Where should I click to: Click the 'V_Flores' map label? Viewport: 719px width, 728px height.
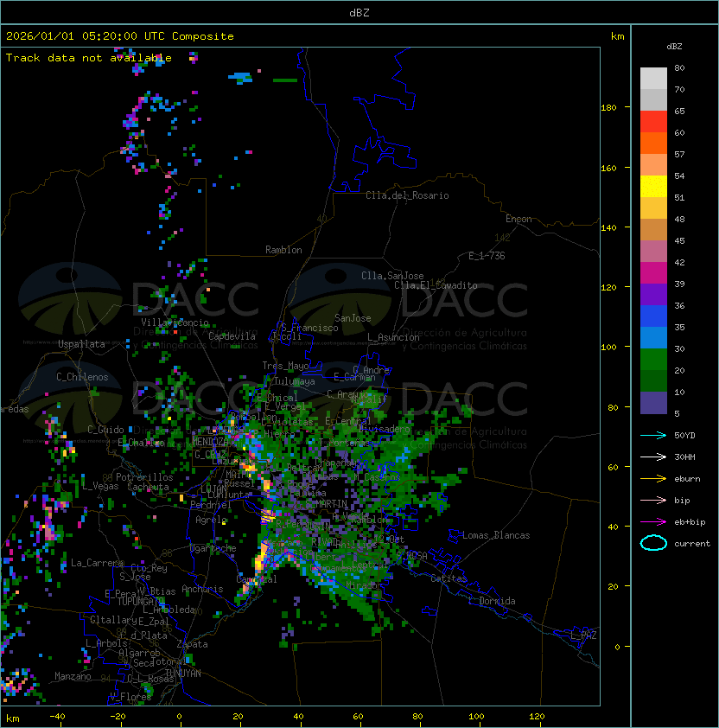coord(130,697)
